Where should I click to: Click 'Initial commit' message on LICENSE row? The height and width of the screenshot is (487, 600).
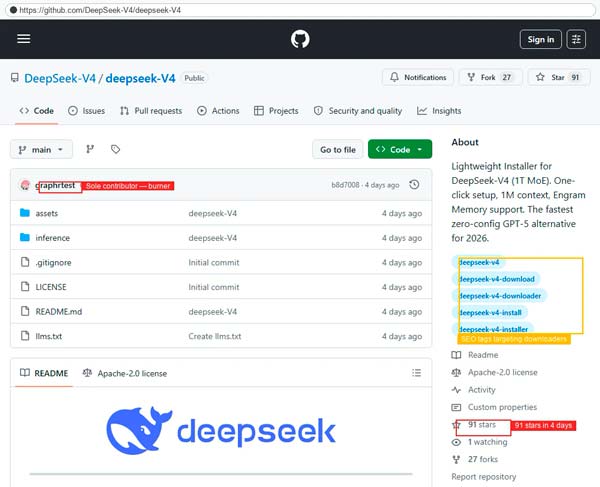tap(214, 287)
